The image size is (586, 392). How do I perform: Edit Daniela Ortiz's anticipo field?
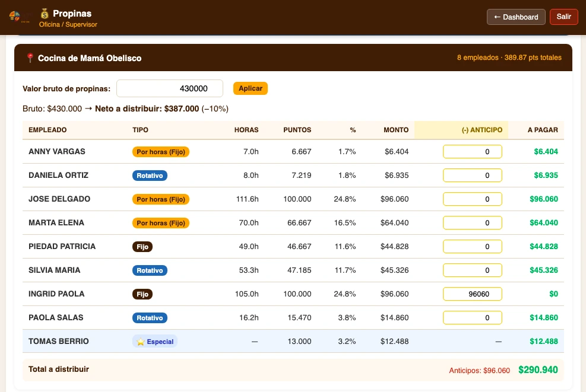pos(473,175)
